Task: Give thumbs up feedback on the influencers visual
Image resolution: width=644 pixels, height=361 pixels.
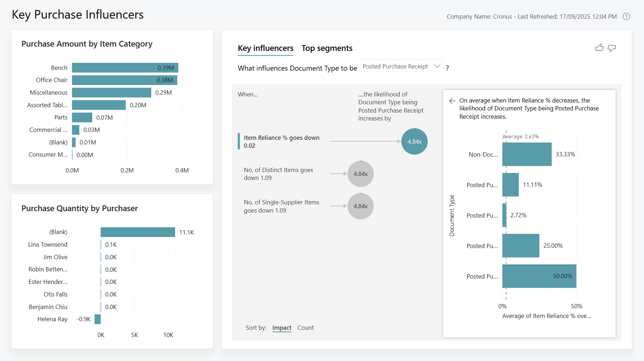Action: 600,47
